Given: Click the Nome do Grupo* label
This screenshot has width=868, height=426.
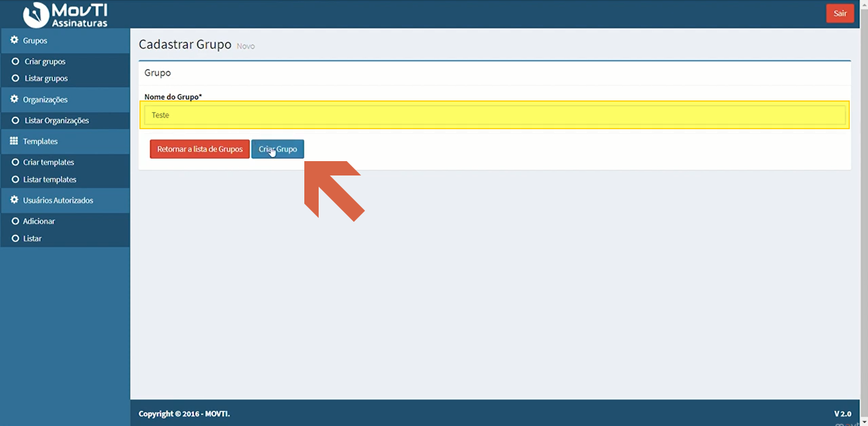Looking at the screenshot, I should click(x=173, y=97).
